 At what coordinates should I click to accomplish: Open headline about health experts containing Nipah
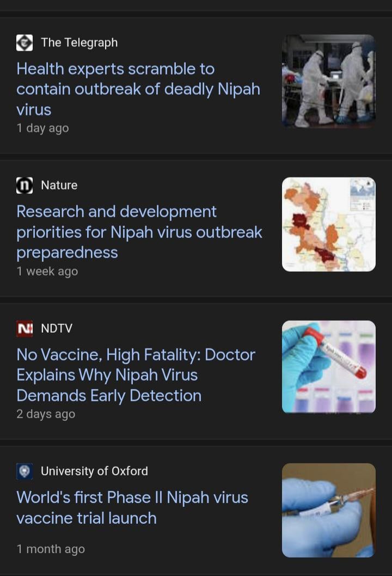coord(138,89)
